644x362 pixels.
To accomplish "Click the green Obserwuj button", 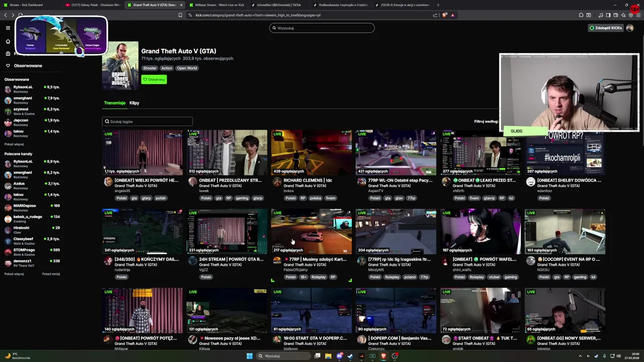I will point(154,79).
